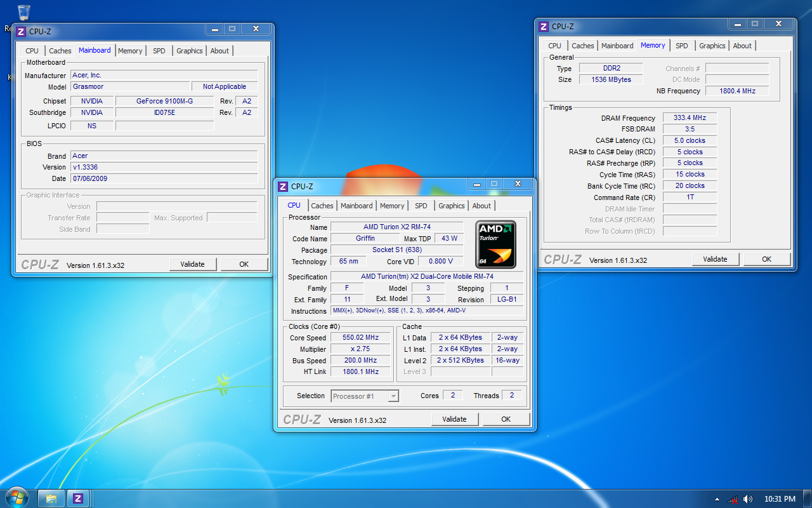Click Command Rate value '1T'

[690, 197]
